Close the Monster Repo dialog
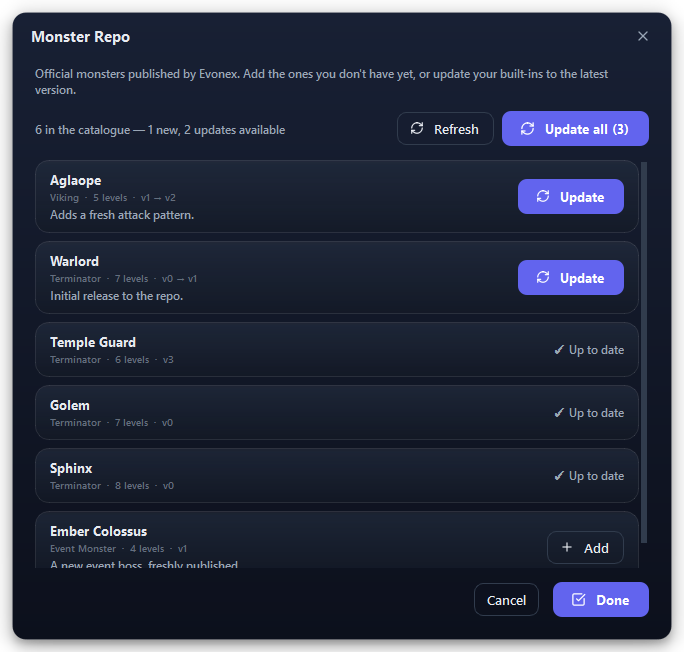This screenshot has width=684, height=652. 643,36
